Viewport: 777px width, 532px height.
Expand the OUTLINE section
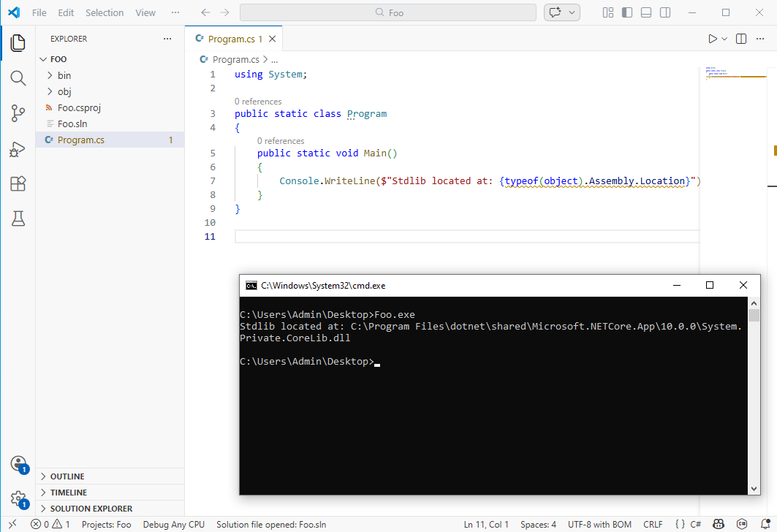[67, 476]
